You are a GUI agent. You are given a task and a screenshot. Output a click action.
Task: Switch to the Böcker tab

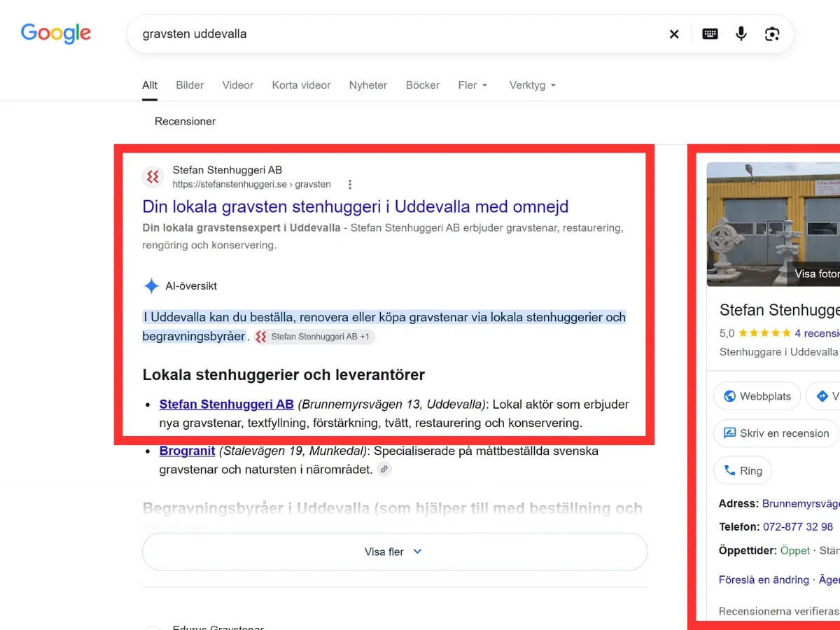coord(423,85)
